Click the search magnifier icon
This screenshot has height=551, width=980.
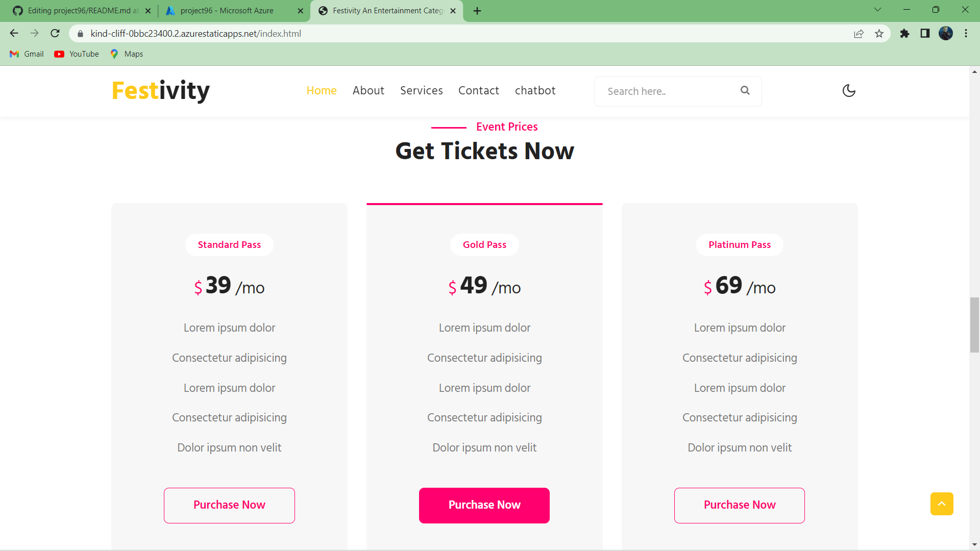[x=745, y=90]
